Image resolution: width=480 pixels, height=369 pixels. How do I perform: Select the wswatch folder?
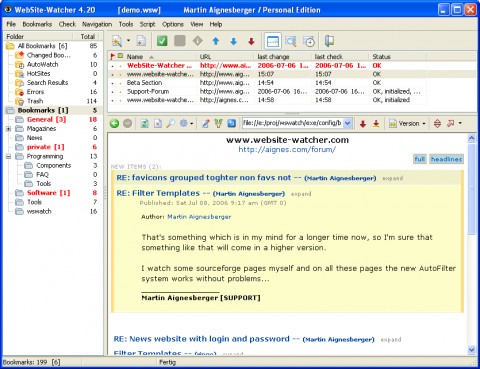[x=39, y=211]
